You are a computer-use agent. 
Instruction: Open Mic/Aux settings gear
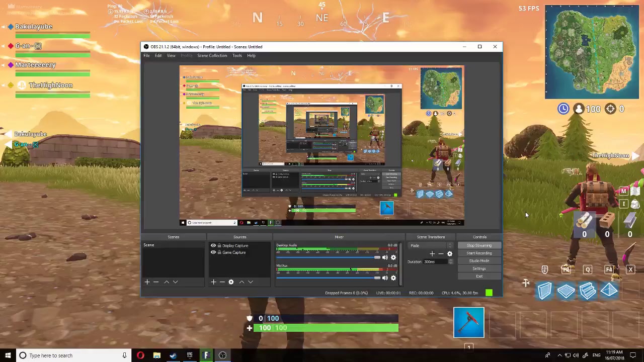click(x=393, y=278)
